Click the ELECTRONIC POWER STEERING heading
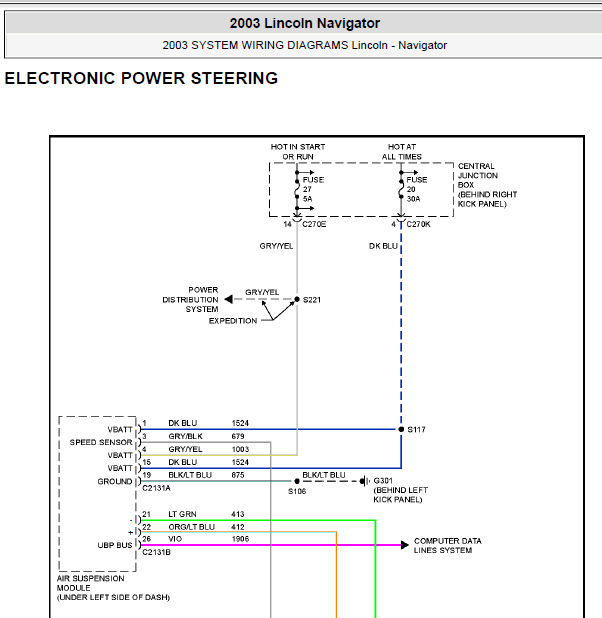This screenshot has height=618, width=602. [141, 78]
